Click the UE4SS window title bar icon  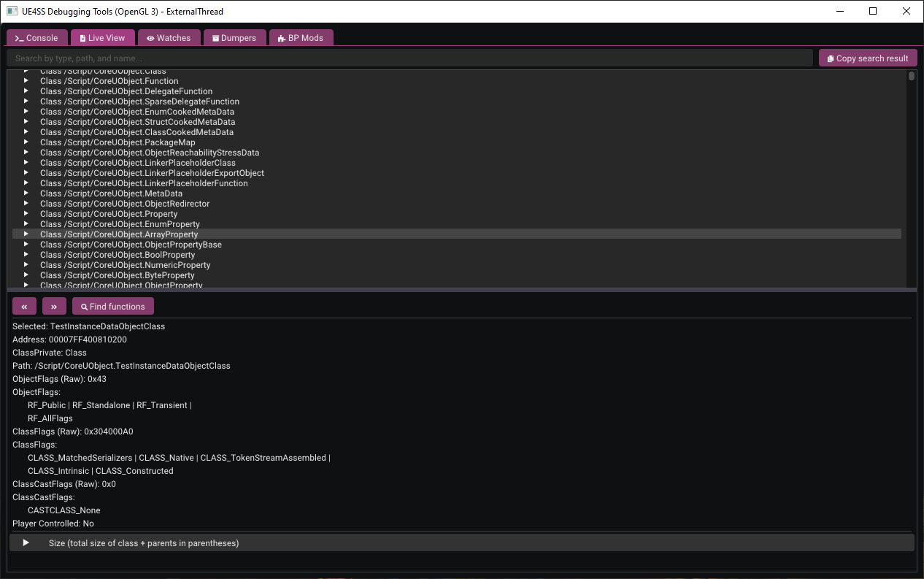coord(12,11)
